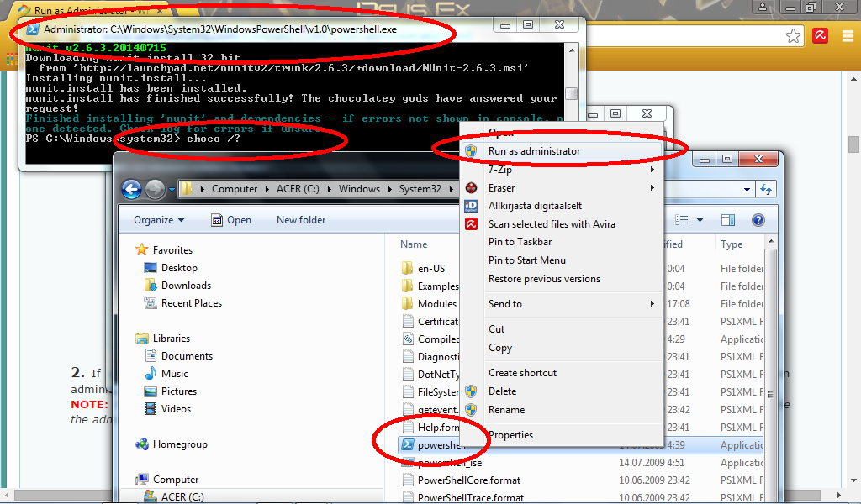
Task: Click ACER (C:) in the address breadcrumb
Action: pos(298,189)
